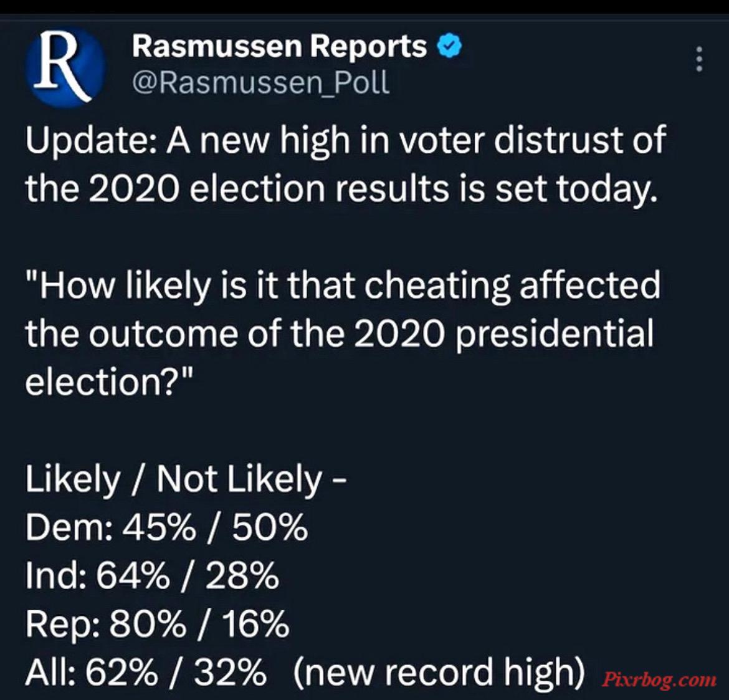
Task: Select the 'Likely / Not Likely' header line
Action: 186,479
